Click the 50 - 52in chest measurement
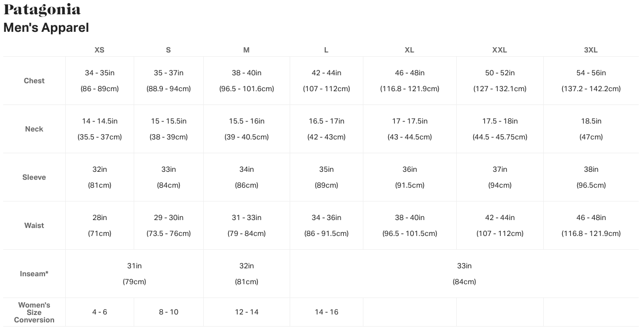This screenshot has width=644, height=333. 500,73
